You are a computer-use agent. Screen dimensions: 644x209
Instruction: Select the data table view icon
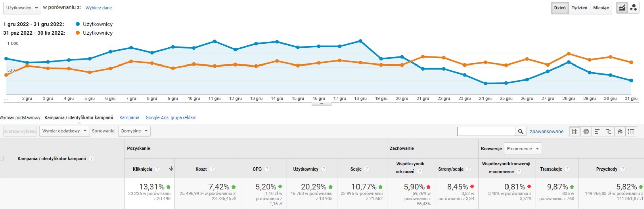(575, 132)
